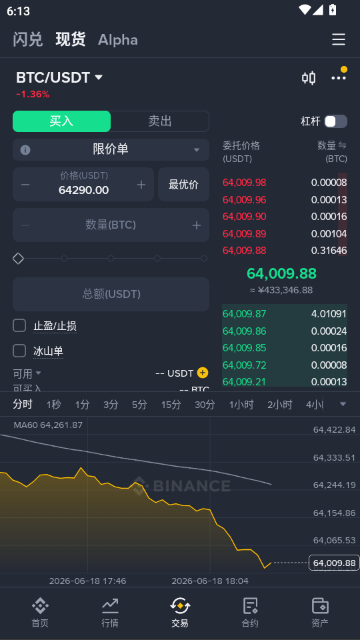
Task: Set amount slider to 100% node
Action: (x=204, y=258)
